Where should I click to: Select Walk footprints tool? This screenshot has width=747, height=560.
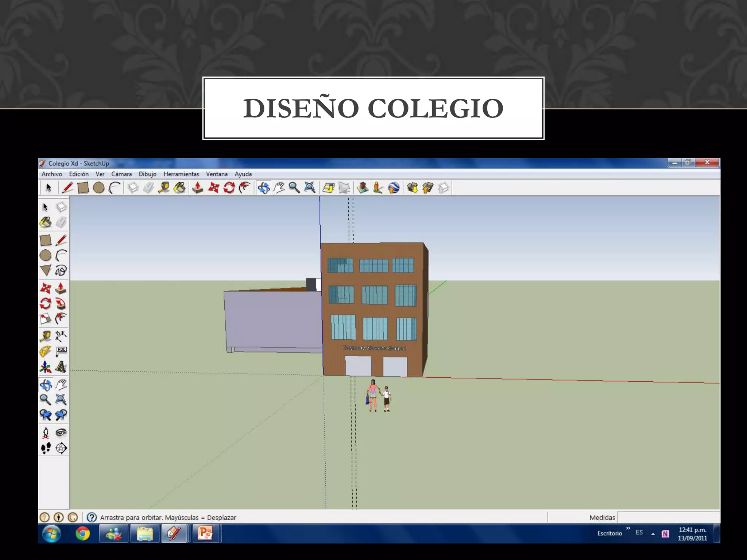pos(46,448)
